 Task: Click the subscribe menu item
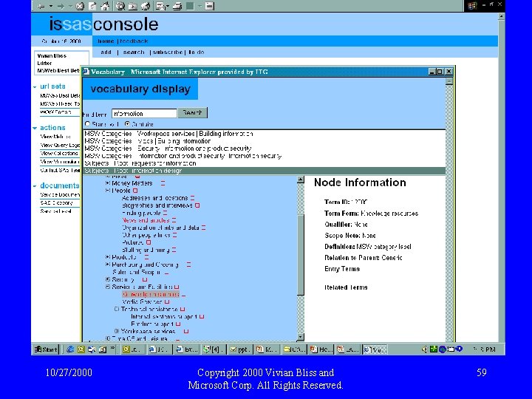(168, 52)
